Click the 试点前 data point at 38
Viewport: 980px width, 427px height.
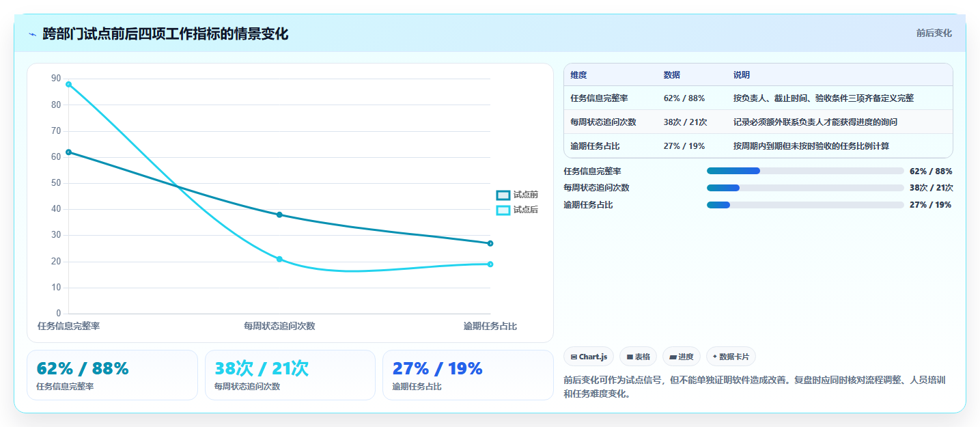point(279,215)
